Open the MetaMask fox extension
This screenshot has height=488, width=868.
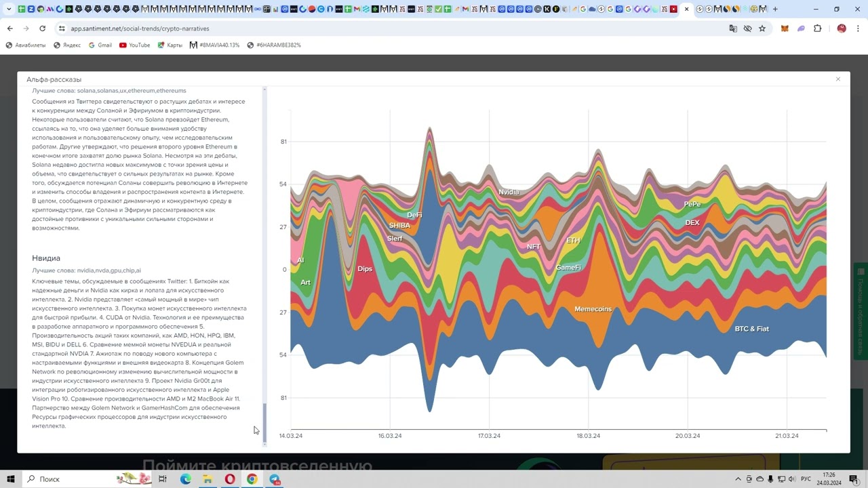(785, 28)
